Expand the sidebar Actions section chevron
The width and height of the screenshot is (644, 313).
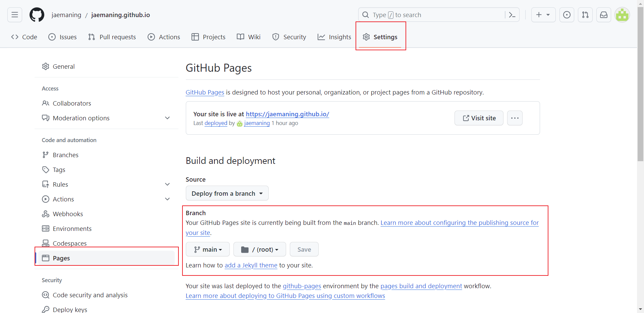point(167,199)
